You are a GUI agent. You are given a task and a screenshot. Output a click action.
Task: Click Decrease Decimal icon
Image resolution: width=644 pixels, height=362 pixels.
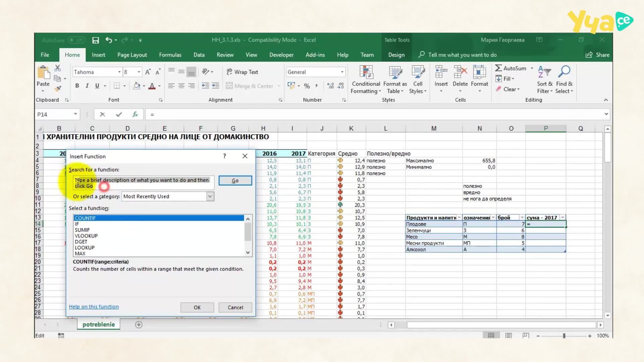click(341, 86)
